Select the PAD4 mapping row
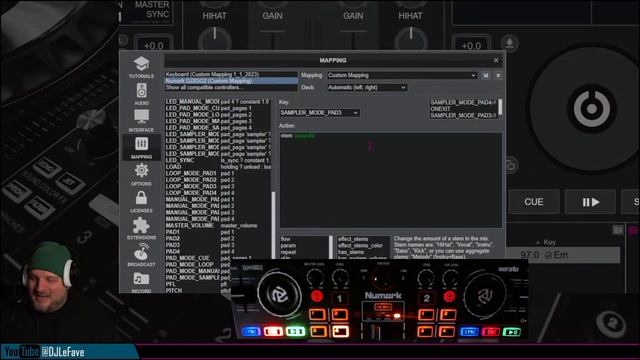This screenshot has height=360, width=640. (218, 251)
